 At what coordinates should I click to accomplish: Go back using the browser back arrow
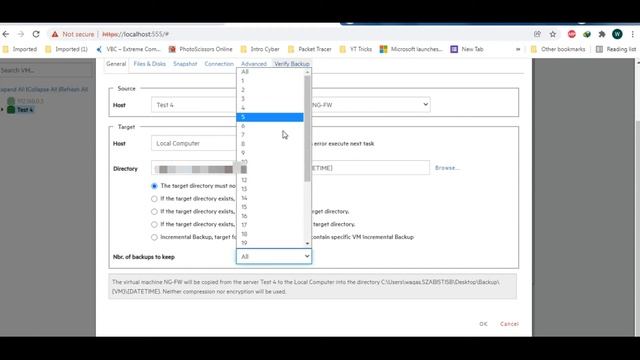click(5, 34)
